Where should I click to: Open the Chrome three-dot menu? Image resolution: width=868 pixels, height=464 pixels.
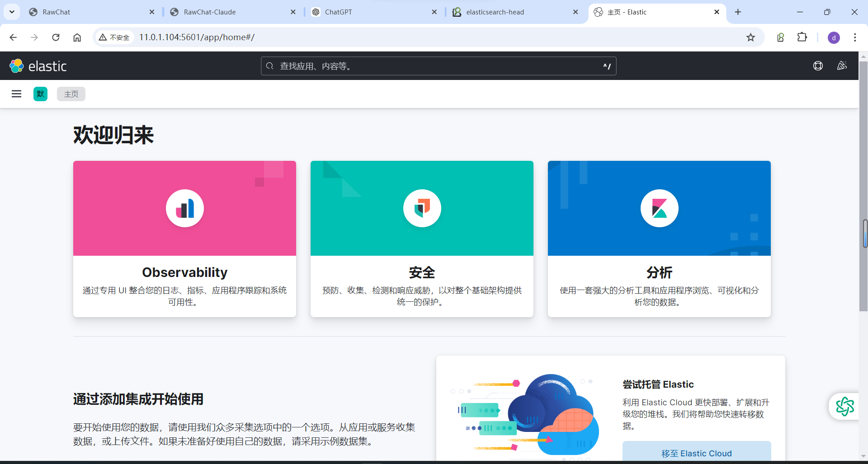854,37
